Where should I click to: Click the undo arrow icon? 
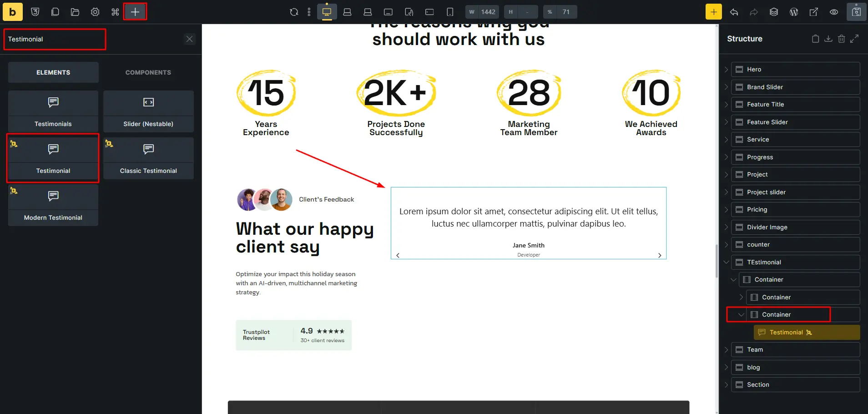(734, 12)
